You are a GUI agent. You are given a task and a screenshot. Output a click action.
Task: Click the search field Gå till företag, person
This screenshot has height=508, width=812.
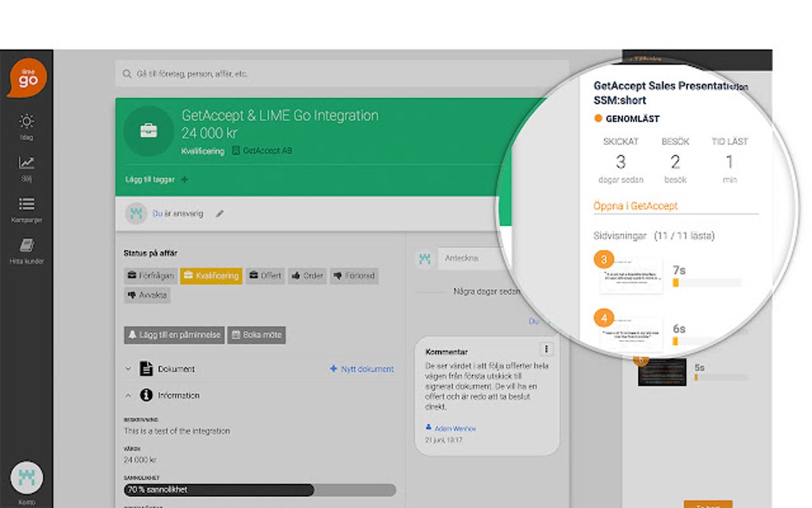pyautogui.click(x=342, y=74)
